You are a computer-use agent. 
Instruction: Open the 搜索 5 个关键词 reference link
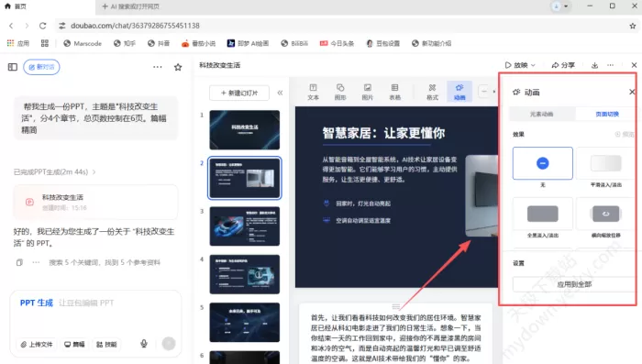[105, 262]
